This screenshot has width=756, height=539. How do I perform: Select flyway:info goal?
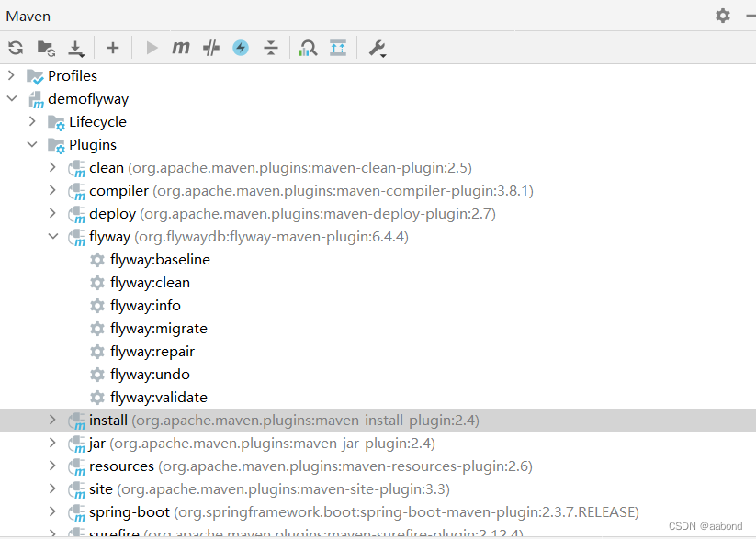(145, 305)
